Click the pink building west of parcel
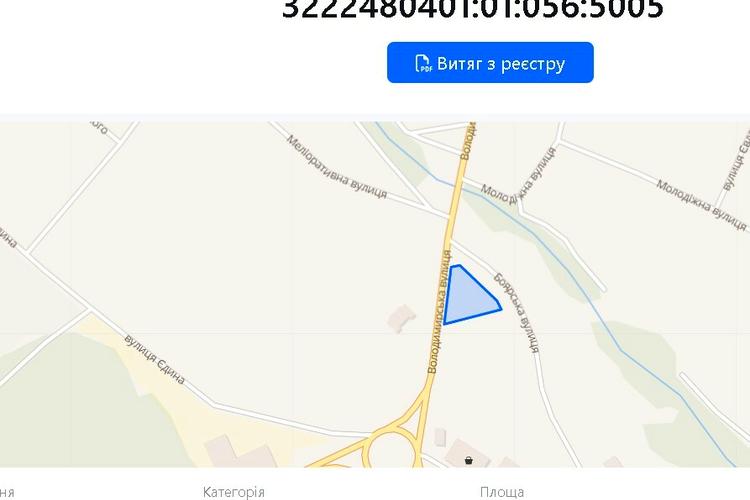750x500 pixels. (401, 318)
